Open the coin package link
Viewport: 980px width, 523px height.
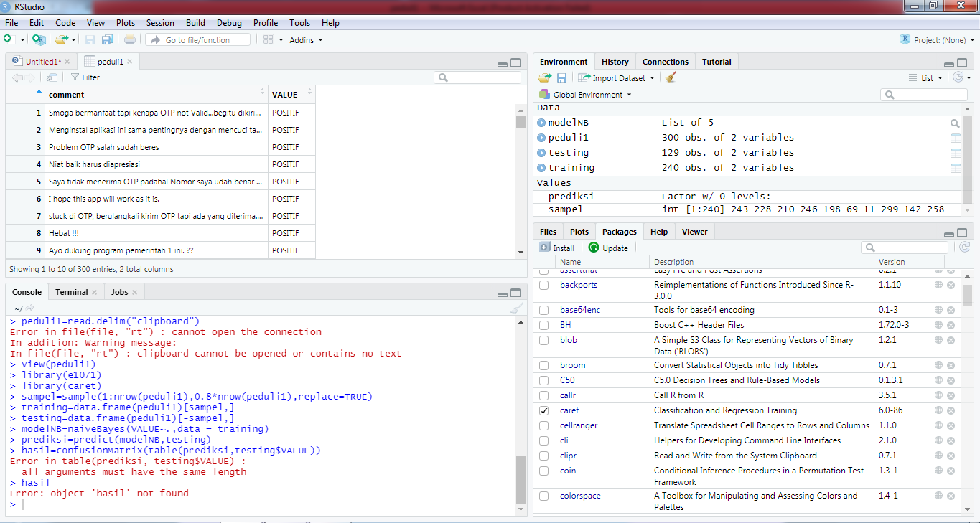(x=568, y=471)
